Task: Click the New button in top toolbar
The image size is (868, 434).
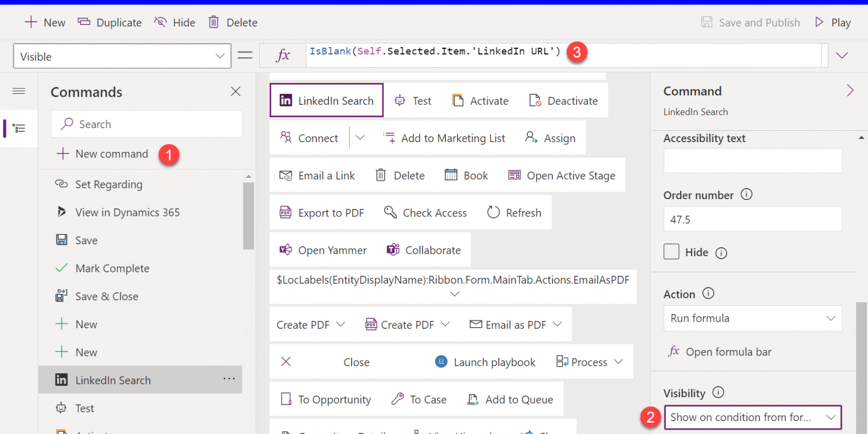Action: [x=45, y=22]
